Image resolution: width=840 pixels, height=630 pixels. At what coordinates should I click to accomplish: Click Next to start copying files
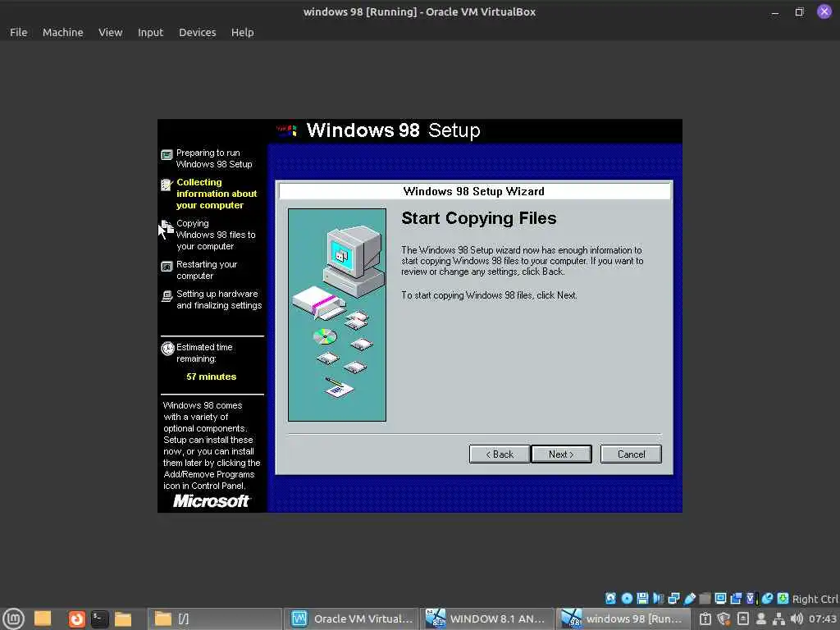[561, 454]
